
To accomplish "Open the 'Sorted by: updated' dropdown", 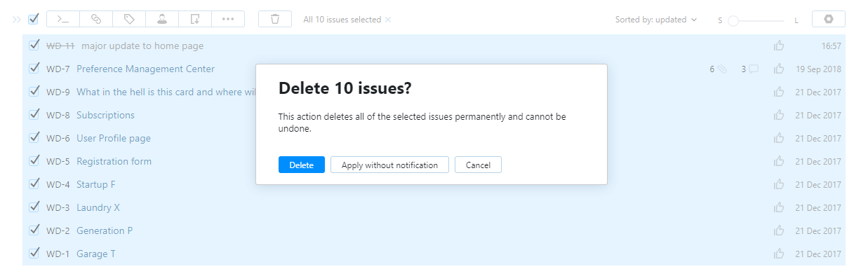I will 656,20.
